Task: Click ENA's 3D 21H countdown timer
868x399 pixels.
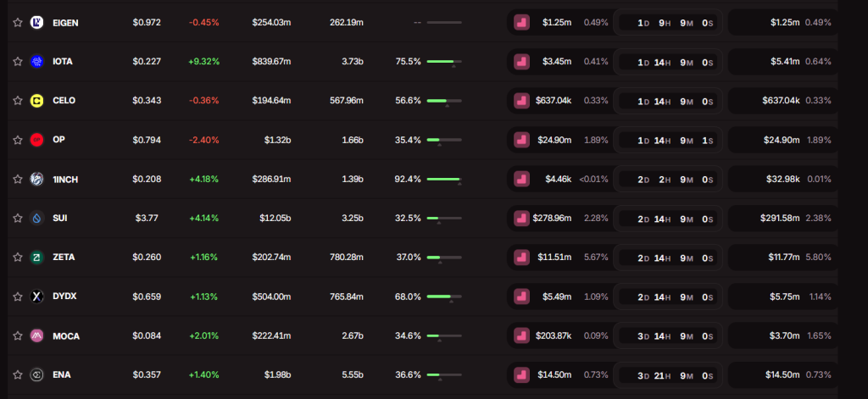Action: 668,375
